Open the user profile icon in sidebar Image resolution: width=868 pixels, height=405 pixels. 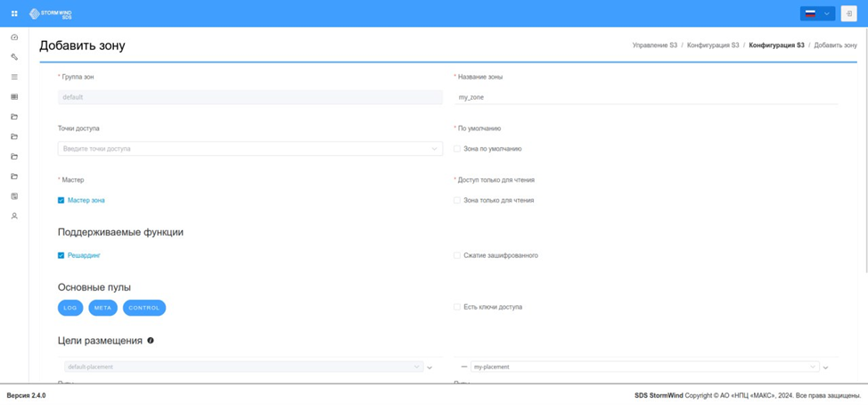coord(14,216)
